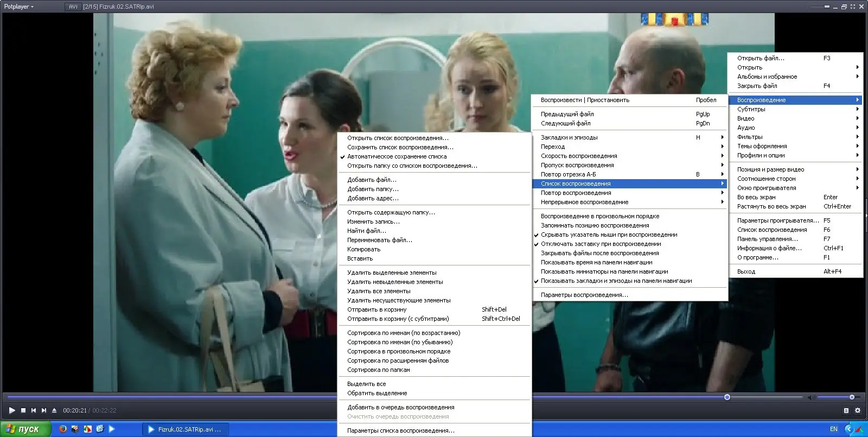Click the file title [2/15] Fizruk.02.SATRip.avi
Image resolution: width=868 pixels, height=437 pixels.
click(x=118, y=7)
